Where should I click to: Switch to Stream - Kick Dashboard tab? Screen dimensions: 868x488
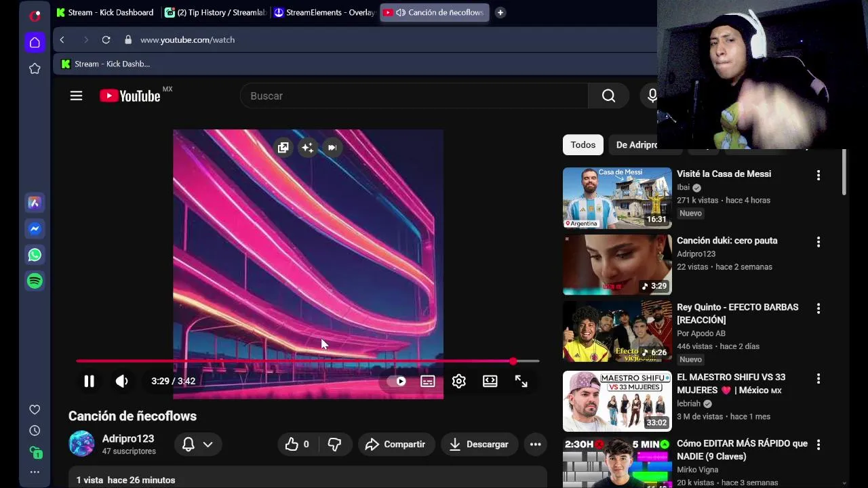pyautogui.click(x=105, y=12)
